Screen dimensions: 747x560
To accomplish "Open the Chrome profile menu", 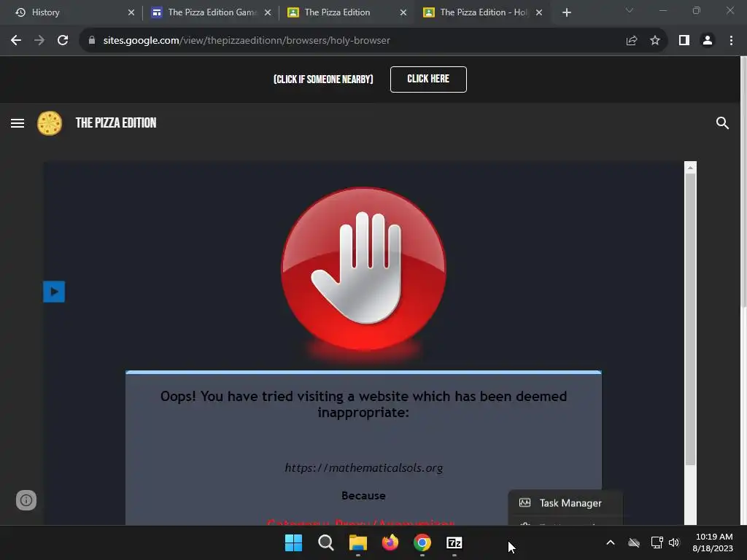I will coord(708,41).
